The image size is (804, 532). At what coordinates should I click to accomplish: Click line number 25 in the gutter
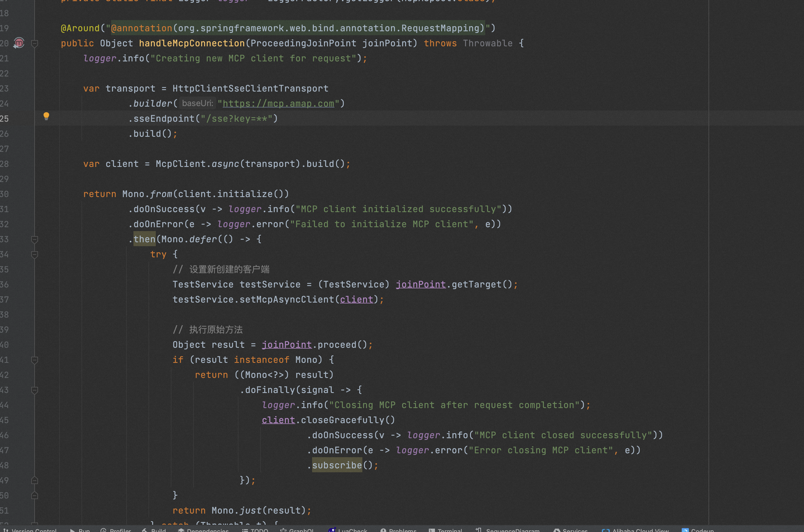coord(4,119)
